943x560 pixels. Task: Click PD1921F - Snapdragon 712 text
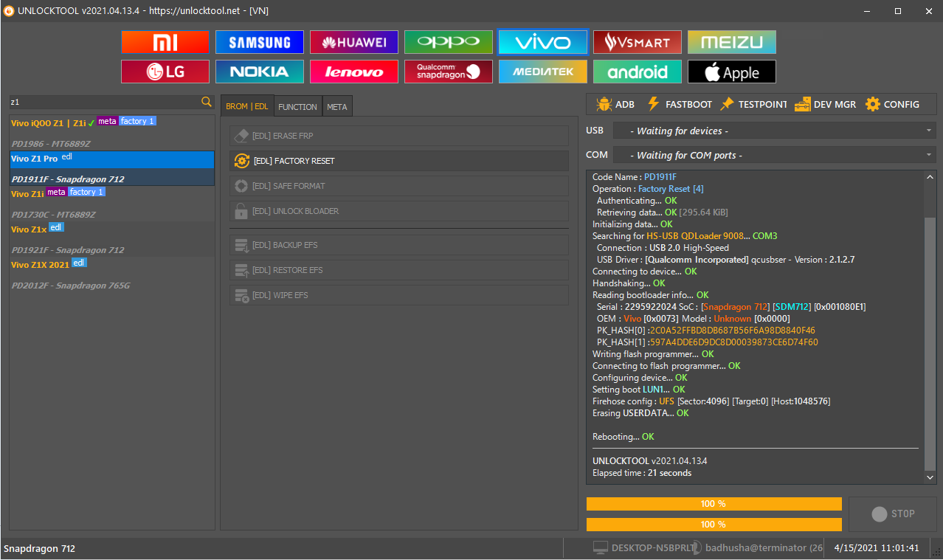tap(68, 250)
